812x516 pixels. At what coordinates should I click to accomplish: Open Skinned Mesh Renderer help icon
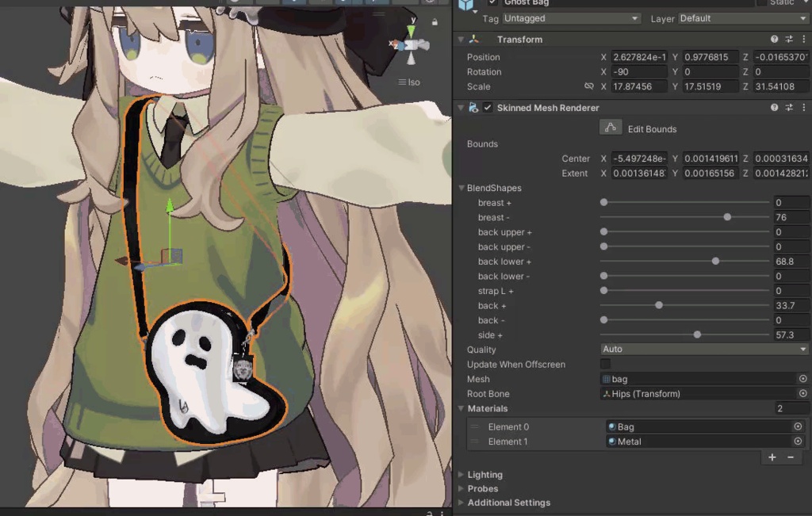point(774,108)
